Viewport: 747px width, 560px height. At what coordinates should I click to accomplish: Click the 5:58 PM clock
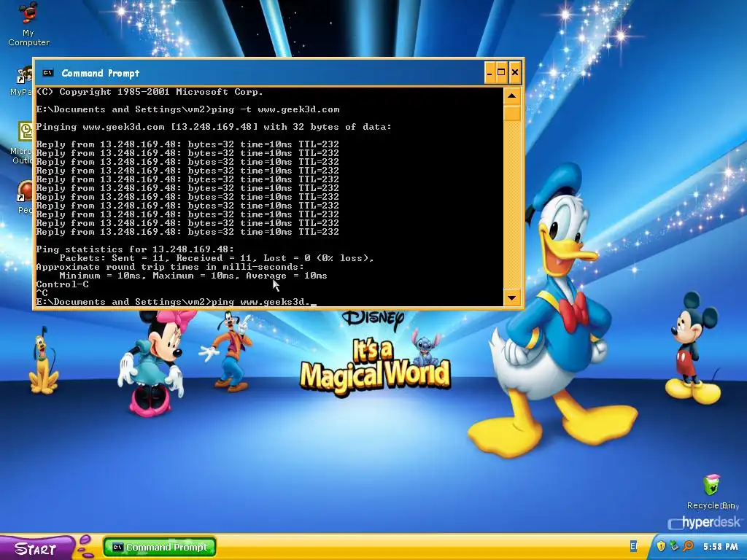(720, 547)
